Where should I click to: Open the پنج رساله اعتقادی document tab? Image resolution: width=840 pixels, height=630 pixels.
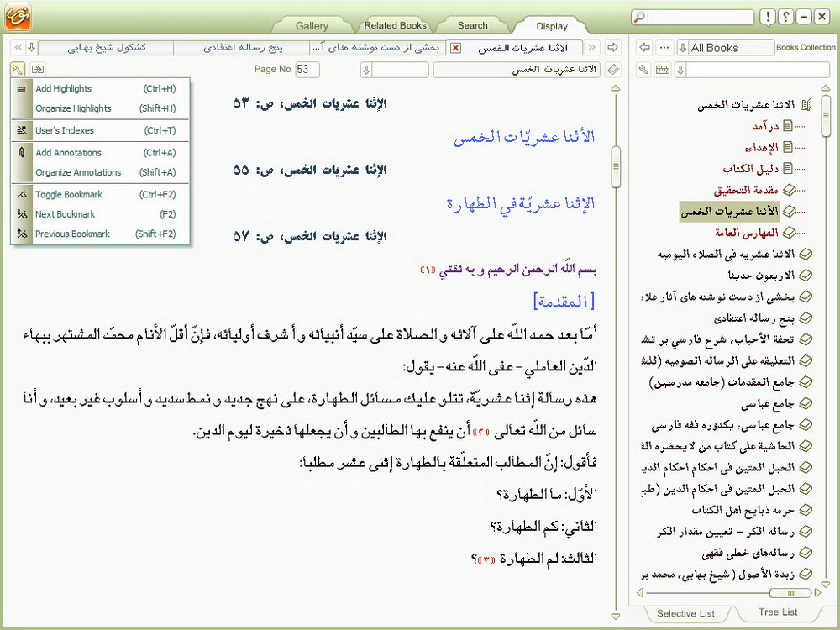243,48
